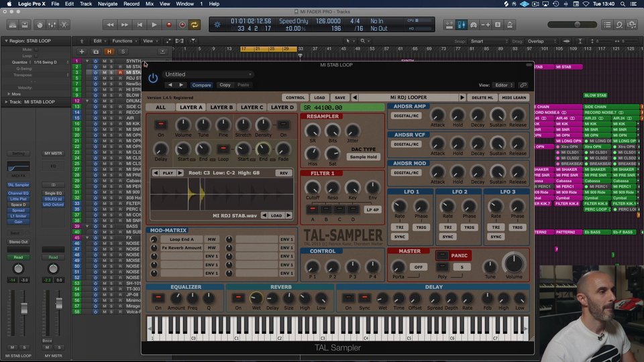The width and height of the screenshot is (644, 362).
Task: Toggle Filter 1 layer A switch
Action: pyautogui.click(x=313, y=210)
